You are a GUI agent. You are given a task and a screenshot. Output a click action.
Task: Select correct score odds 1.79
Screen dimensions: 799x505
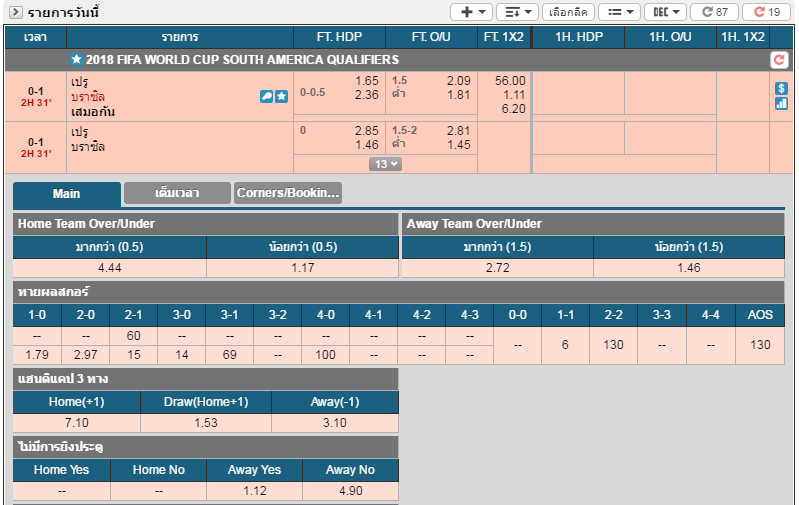[37, 355]
